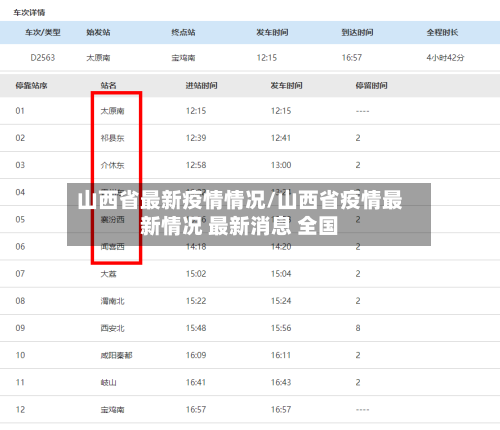This screenshot has width=500, height=430.
Task: Click arrival time 12:39 for 祁县东
Action: [196, 138]
